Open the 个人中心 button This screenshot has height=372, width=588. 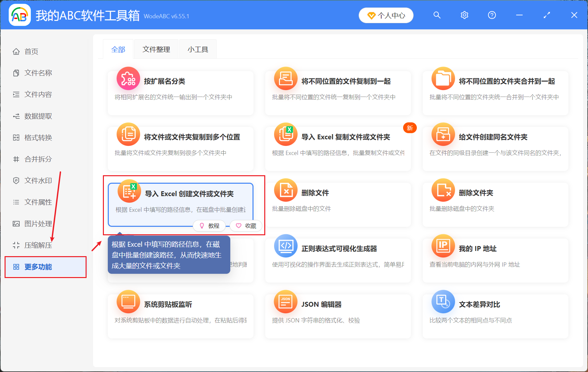click(x=386, y=15)
